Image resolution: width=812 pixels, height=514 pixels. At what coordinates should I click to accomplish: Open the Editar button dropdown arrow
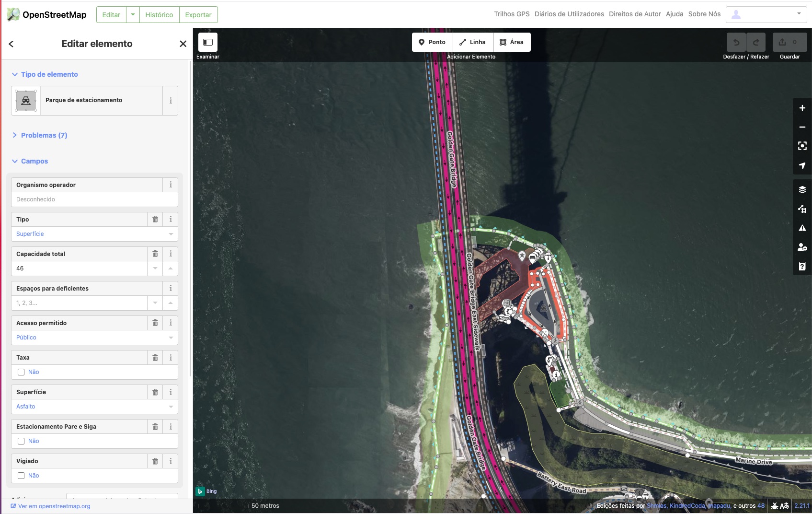(133, 15)
